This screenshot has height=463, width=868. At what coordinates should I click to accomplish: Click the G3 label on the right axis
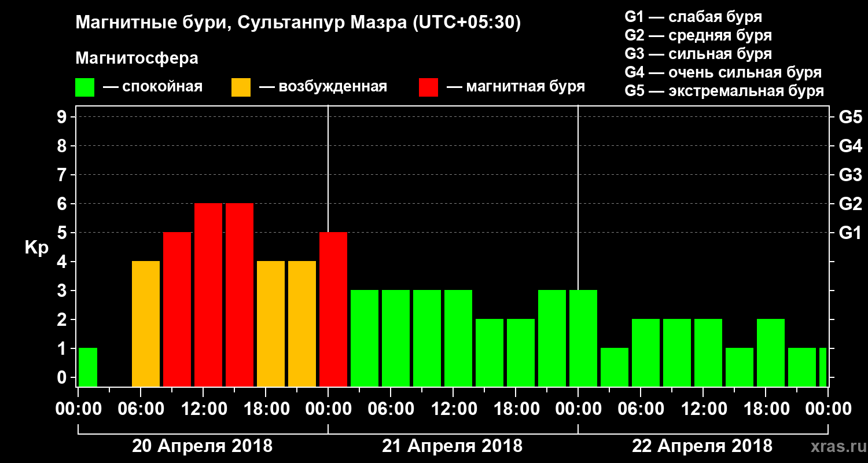851,175
